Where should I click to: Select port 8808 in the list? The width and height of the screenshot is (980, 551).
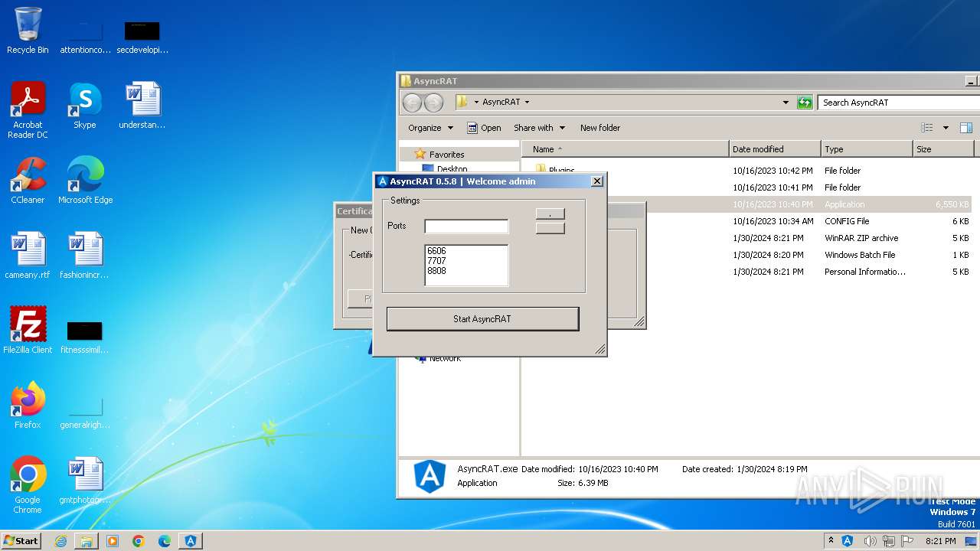click(436, 271)
